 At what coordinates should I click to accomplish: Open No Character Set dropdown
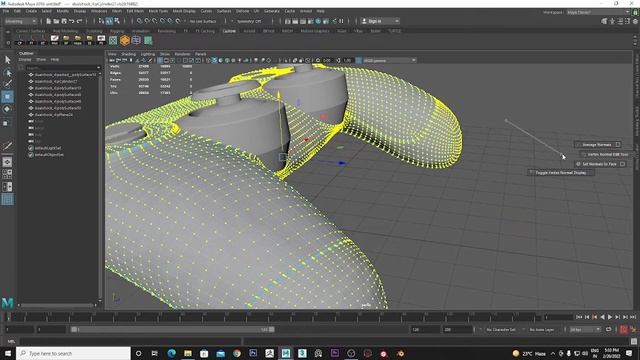point(501,329)
